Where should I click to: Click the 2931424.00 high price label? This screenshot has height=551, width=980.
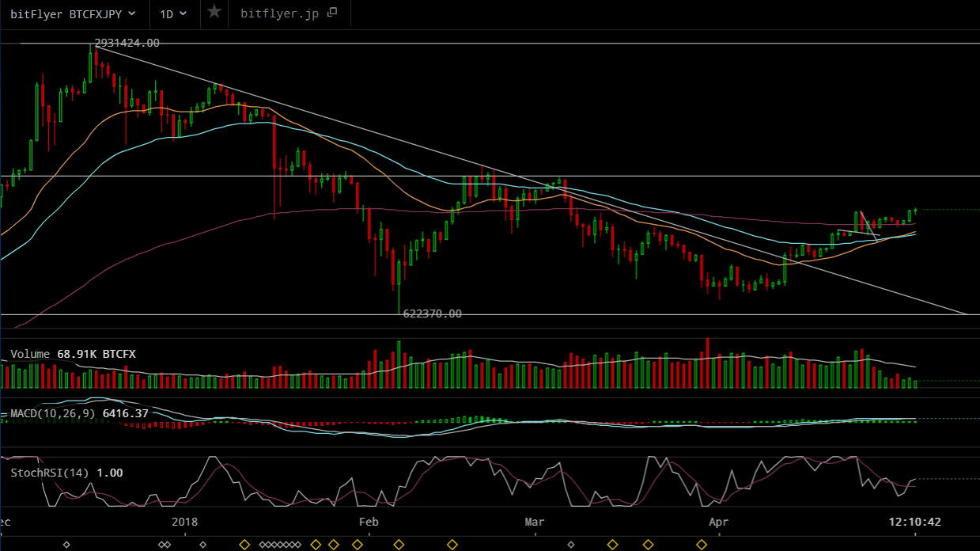pos(127,43)
